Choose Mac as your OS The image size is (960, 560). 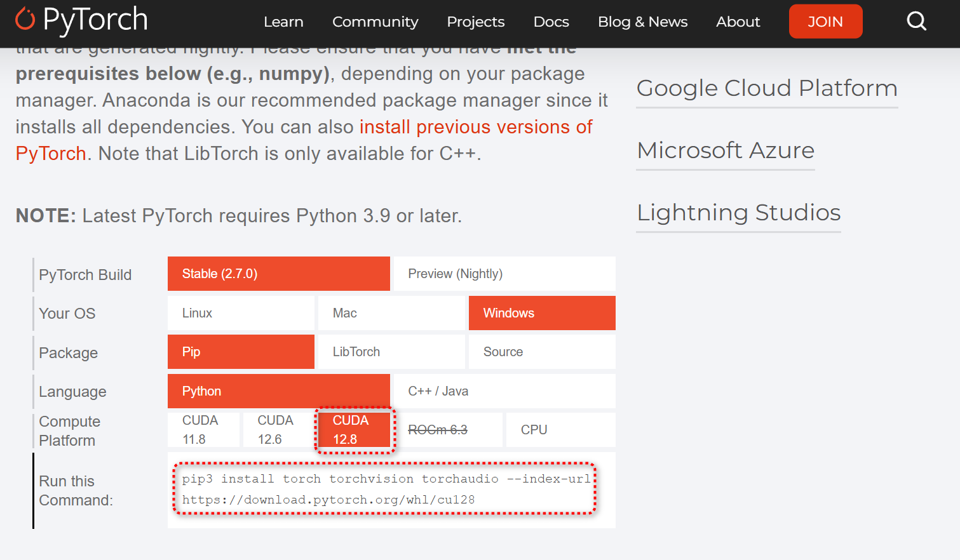[391, 313]
